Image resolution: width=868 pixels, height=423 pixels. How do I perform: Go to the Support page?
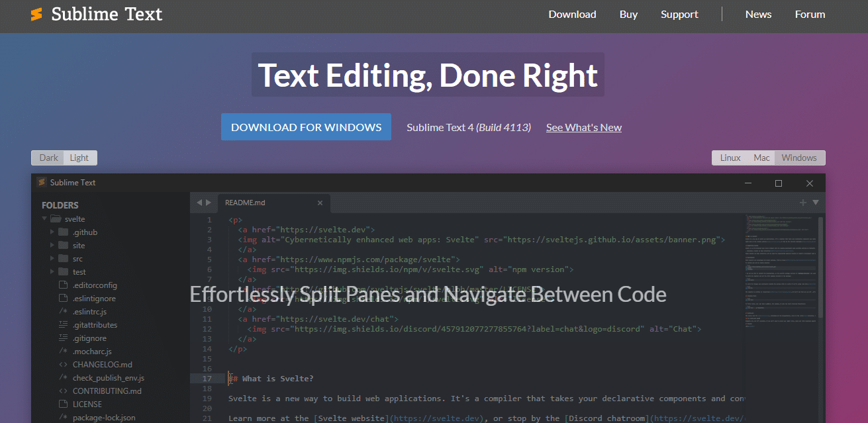[x=679, y=15]
